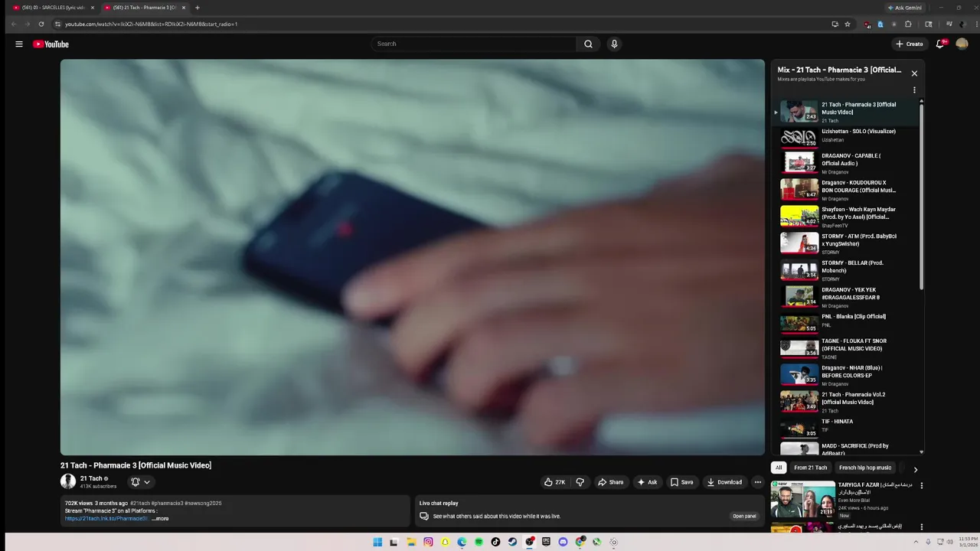Screen dimensions: 980x551
Task: Open notification bell dropdown for 21 Tach
Action: [140, 482]
